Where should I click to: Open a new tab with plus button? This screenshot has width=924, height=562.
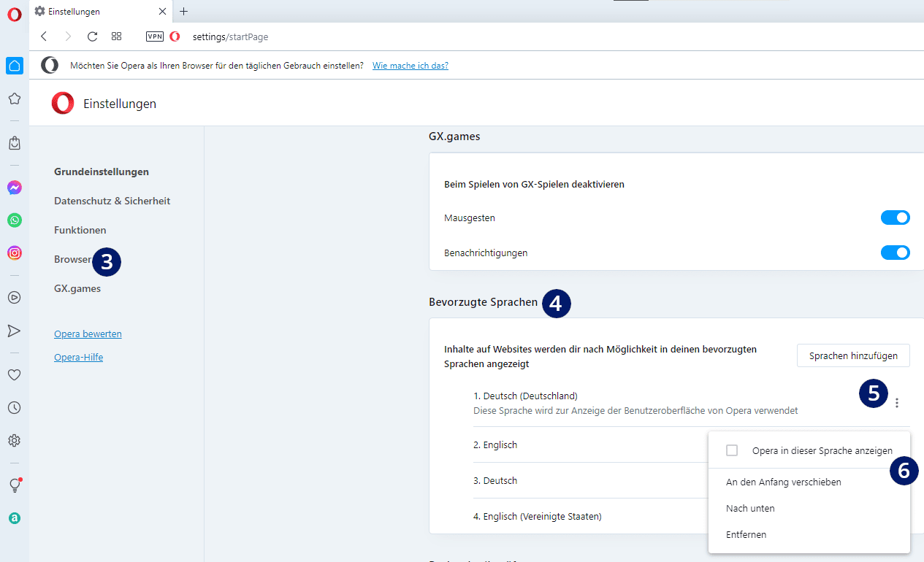coord(183,11)
